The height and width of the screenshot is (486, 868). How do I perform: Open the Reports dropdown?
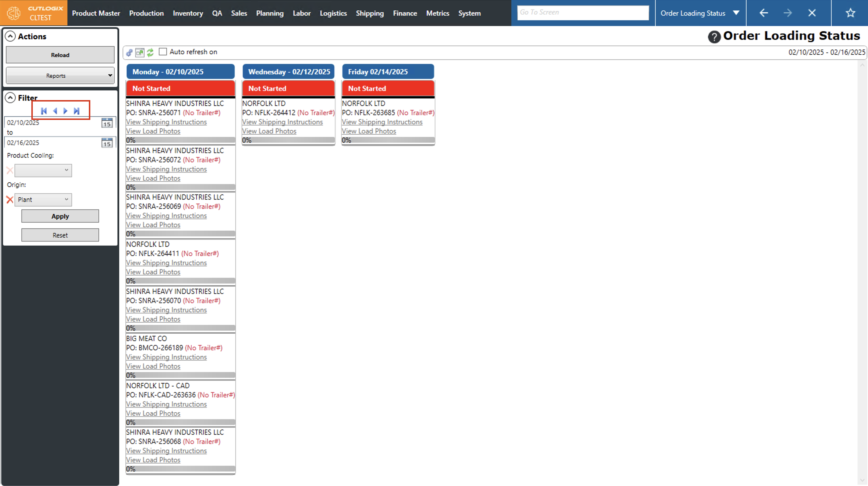pos(60,76)
